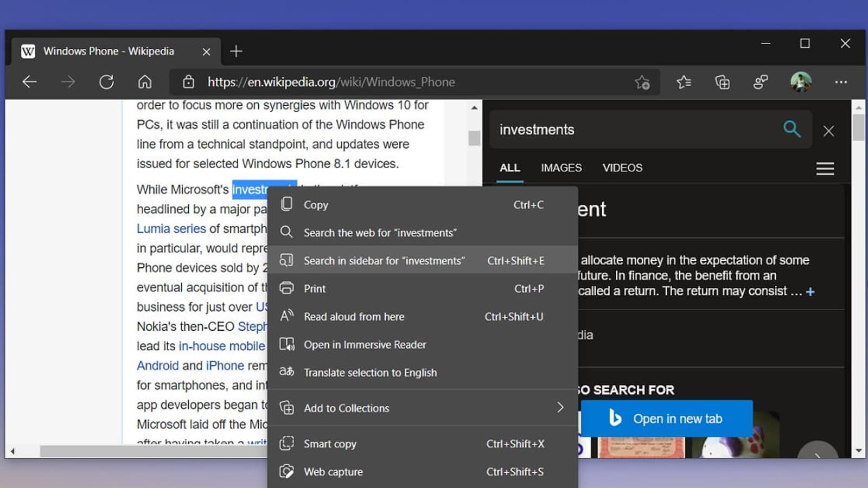
Task: Open the sidebar hamburger menu
Action: tap(825, 169)
